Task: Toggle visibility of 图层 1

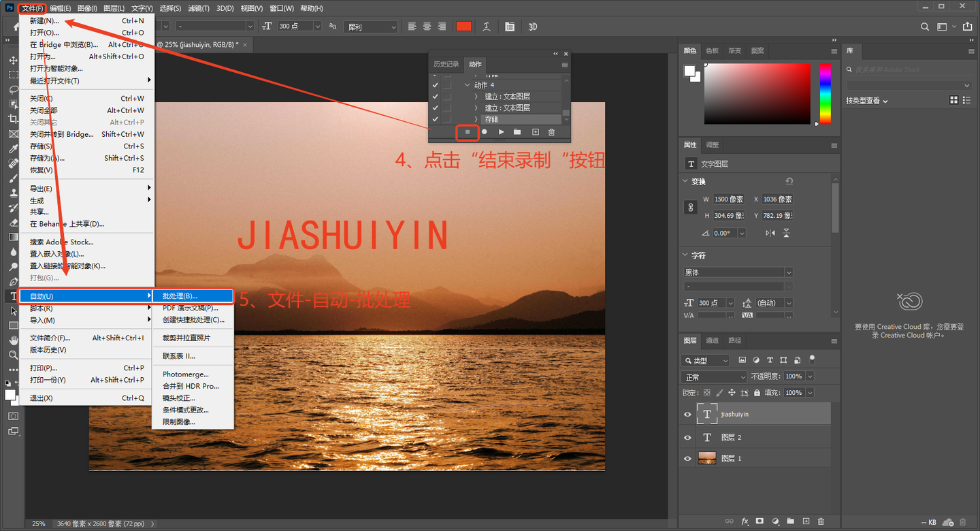Action: click(x=687, y=459)
